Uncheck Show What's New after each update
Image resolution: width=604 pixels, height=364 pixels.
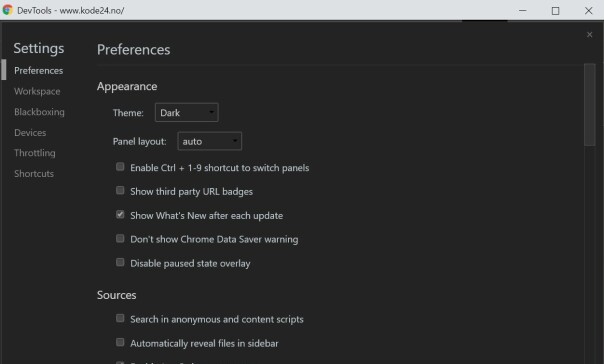pyautogui.click(x=120, y=215)
